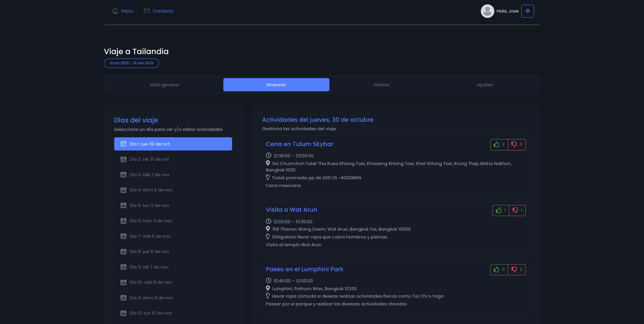The width and height of the screenshot is (644, 324).
Task: Switch to the Vista general tab
Action: (164, 85)
